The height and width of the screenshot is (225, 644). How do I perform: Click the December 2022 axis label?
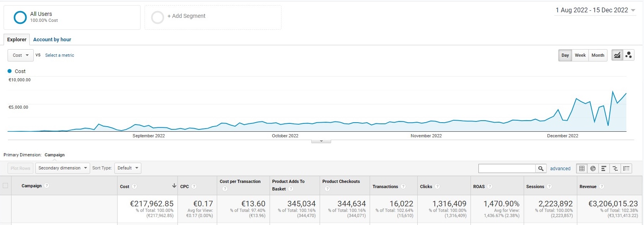pos(563,136)
